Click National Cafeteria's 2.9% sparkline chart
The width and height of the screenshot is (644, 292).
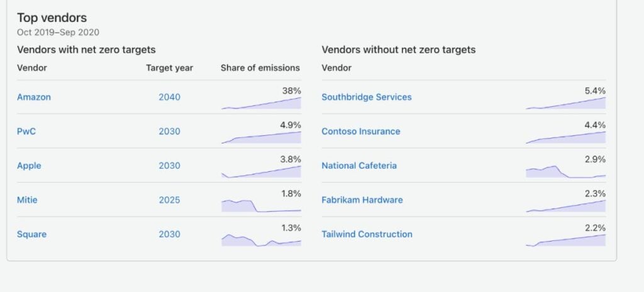565,172
